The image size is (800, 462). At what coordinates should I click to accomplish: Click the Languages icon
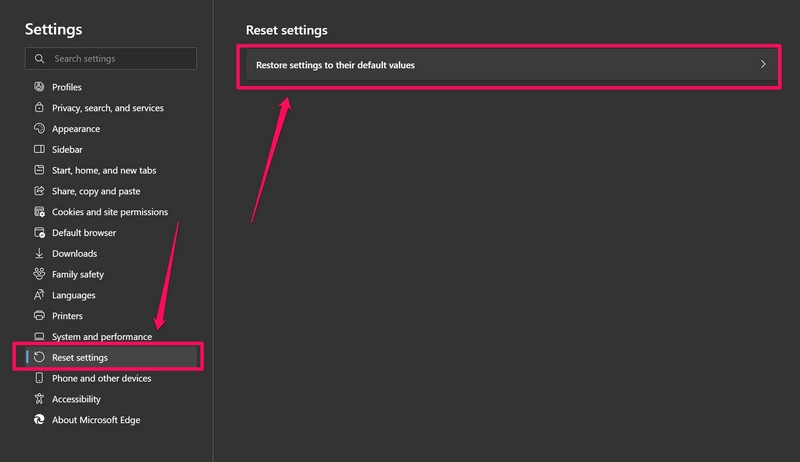(39, 295)
